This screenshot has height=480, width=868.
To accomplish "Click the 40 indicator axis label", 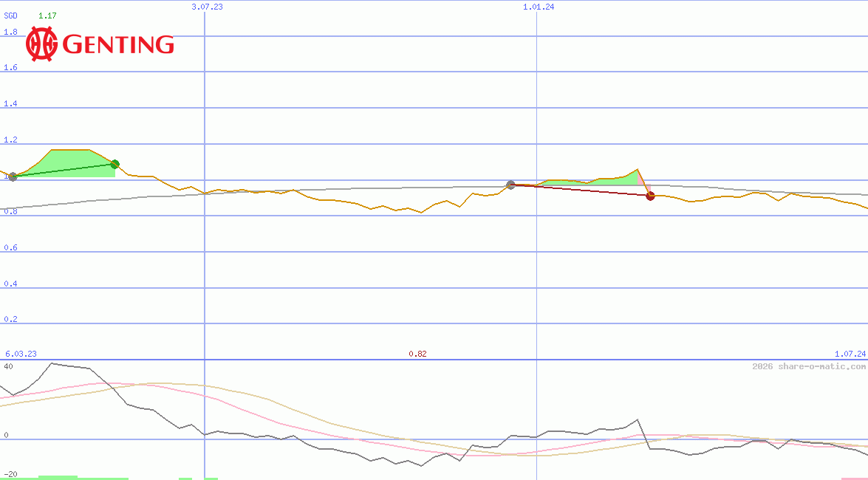I will (x=8, y=366).
